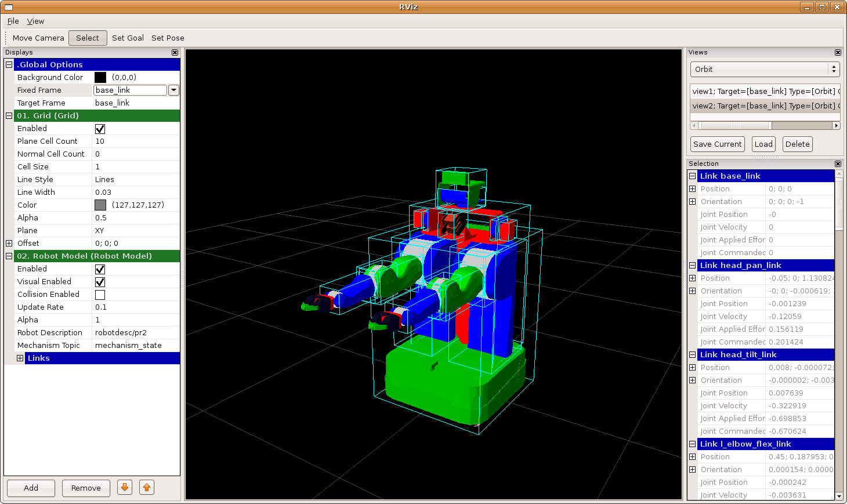Collapse the Link base_link section

pos(693,176)
